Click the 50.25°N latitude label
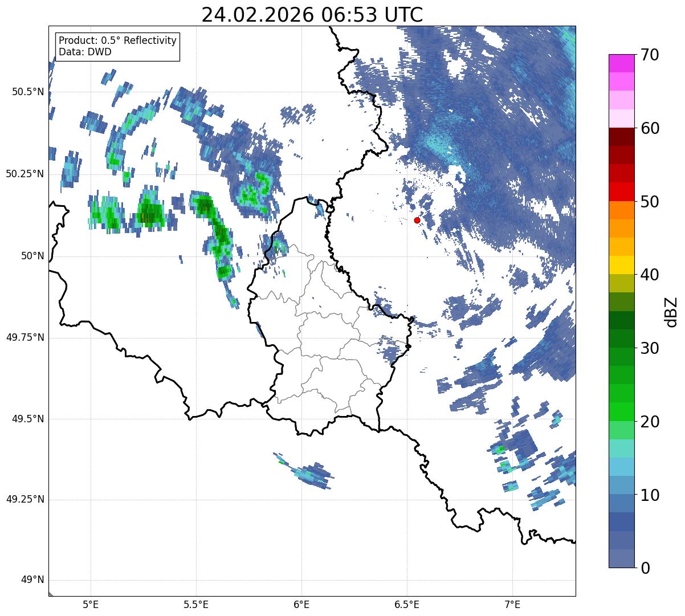The image size is (685, 616). point(25,174)
